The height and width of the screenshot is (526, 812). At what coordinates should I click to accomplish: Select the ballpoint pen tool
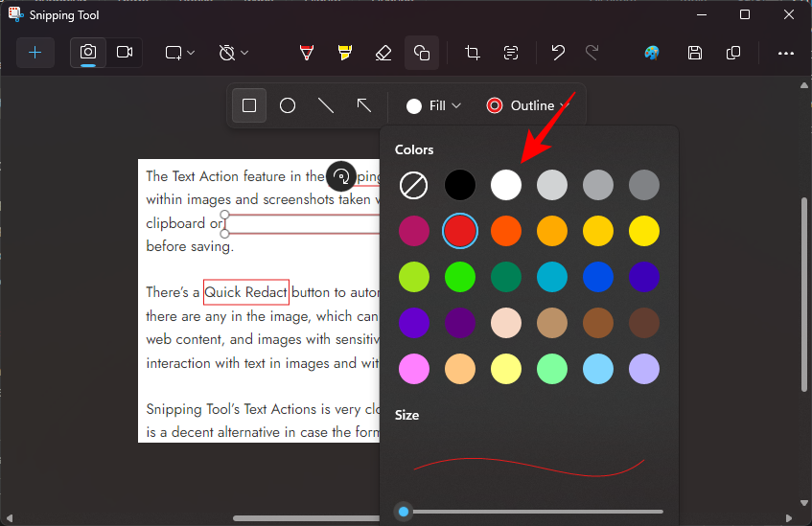pyautogui.click(x=307, y=53)
